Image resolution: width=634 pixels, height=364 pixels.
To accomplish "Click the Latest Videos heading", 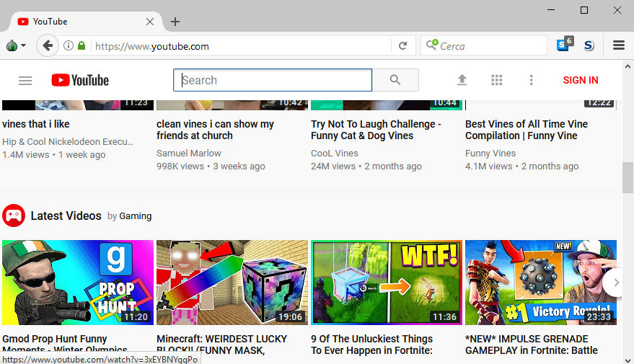I will coord(66,216).
